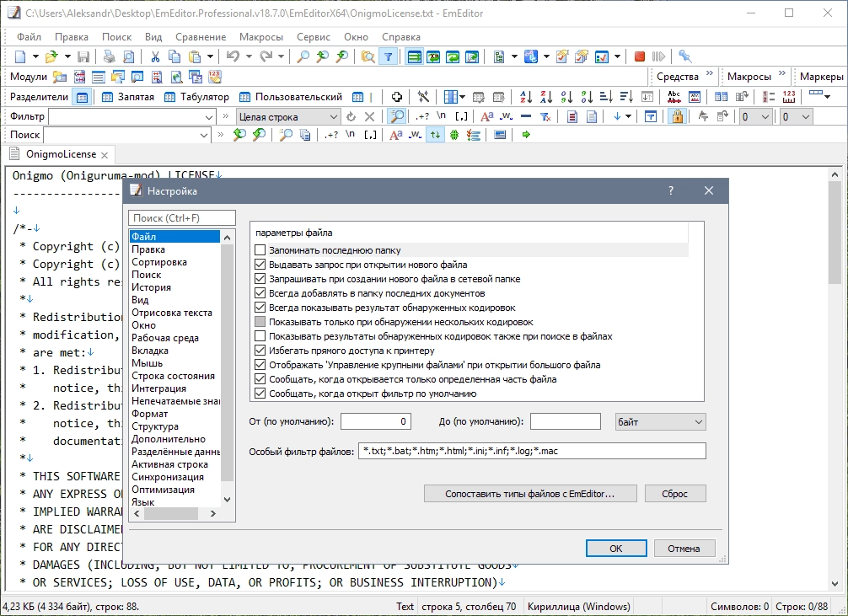Uncheck 'Избегать прямого доступа к принтеру'
Viewport: 848px width, 616px height.
pyautogui.click(x=260, y=351)
